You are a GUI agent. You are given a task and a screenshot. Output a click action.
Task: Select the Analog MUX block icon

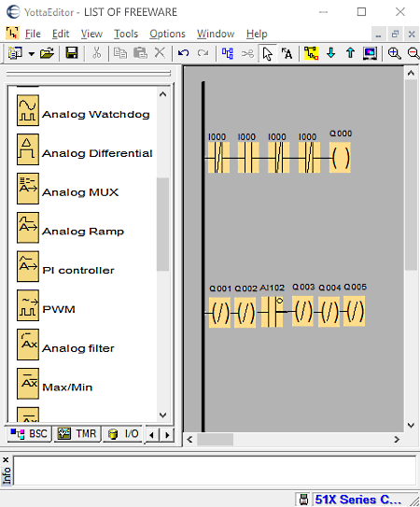28,189
